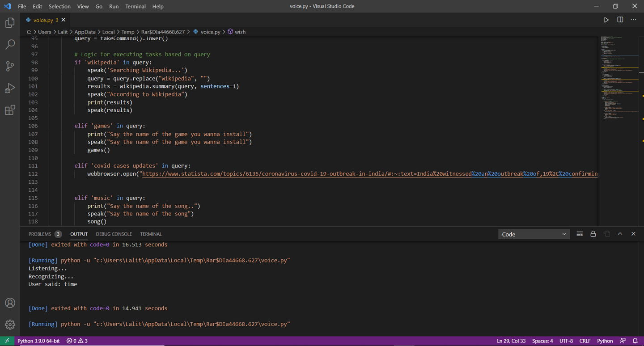This screenshot has width=644, height=346.
Task: Close the voice.py editor tab
Action: point(64,20)
